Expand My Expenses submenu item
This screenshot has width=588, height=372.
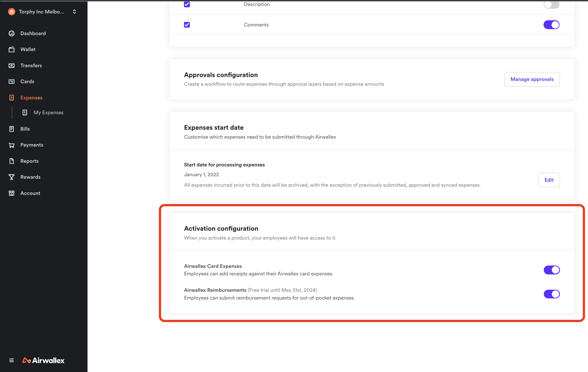tap(48, 112)
